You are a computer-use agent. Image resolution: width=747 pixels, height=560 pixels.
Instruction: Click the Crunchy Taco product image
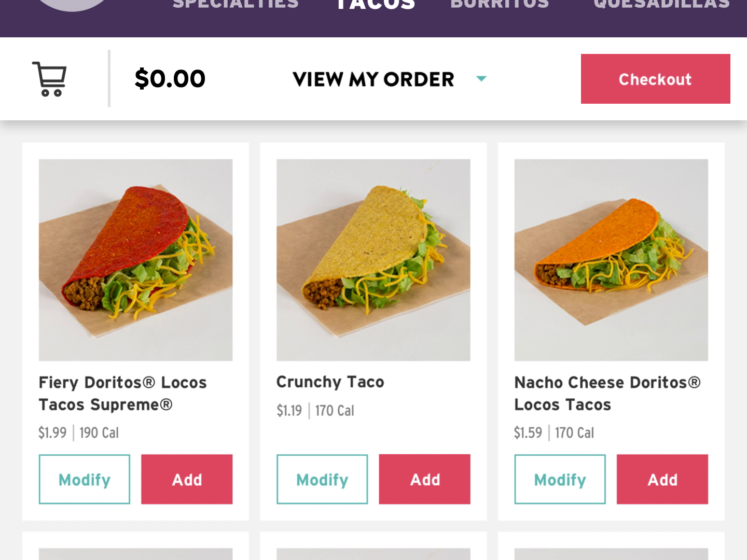(373, 259)
